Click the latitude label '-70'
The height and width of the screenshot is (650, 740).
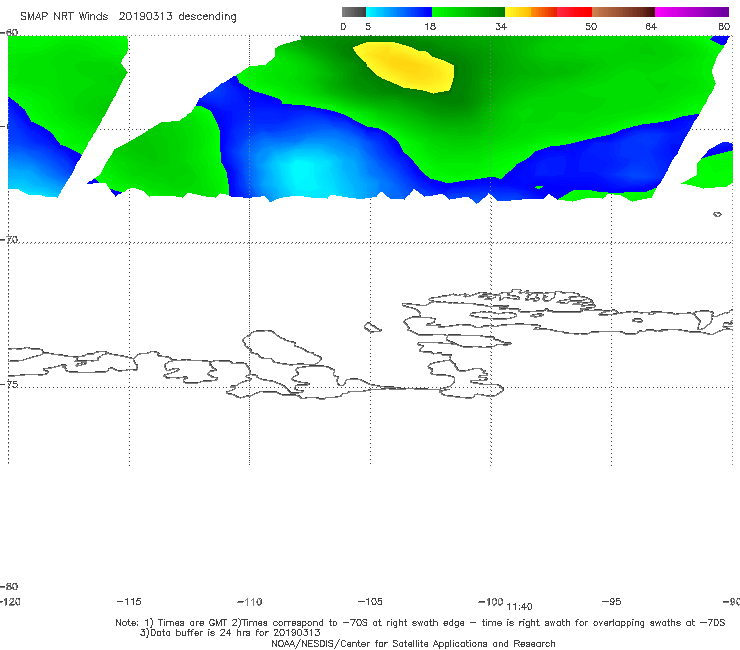9,240
